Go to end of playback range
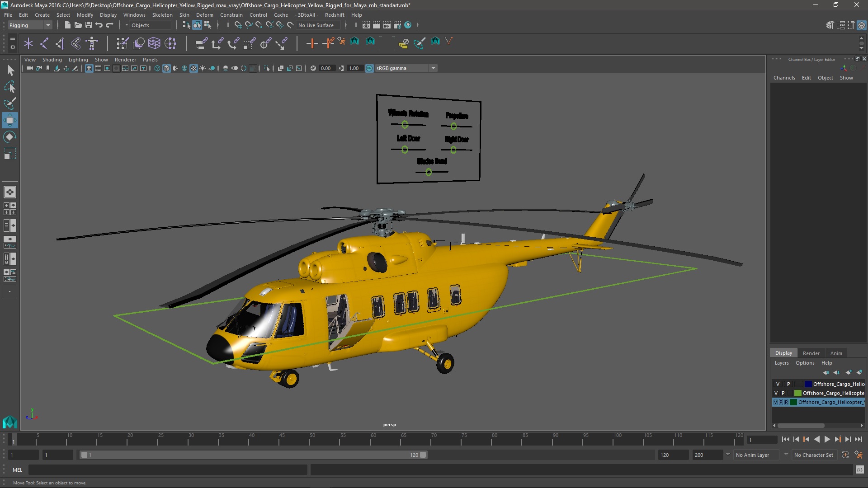The image size is (868, 488). 858,439
